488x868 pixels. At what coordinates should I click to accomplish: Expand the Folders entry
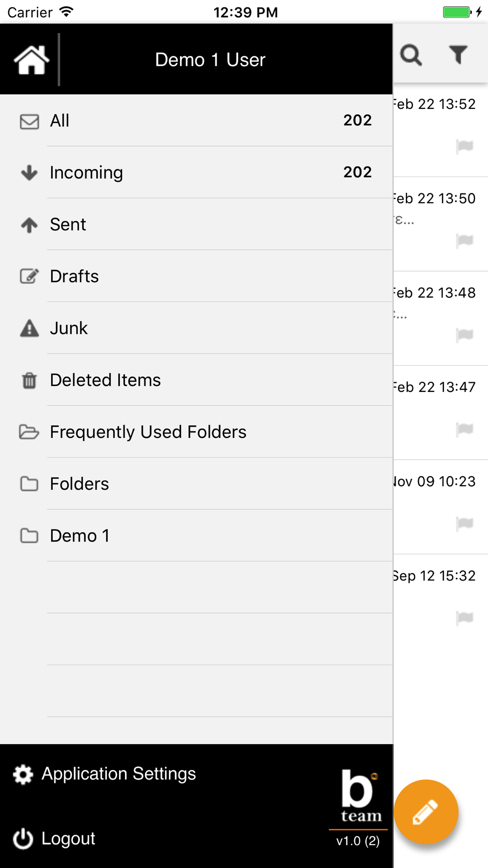tap(196, 483)
